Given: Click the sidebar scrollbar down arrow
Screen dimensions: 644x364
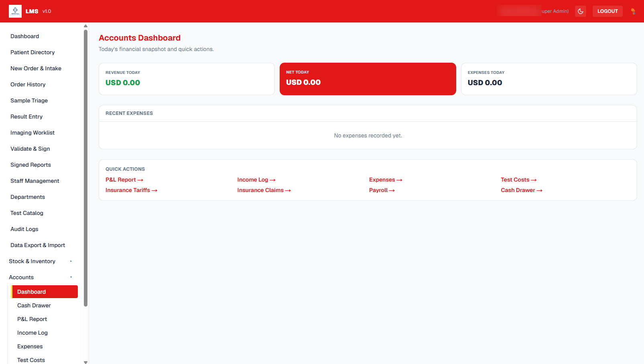Looking at the screenshot, I should point(85,362).
